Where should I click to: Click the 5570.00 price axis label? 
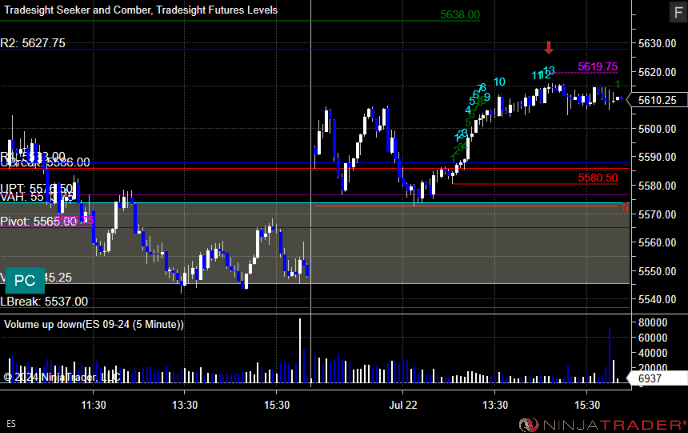[x=657, y=215]
